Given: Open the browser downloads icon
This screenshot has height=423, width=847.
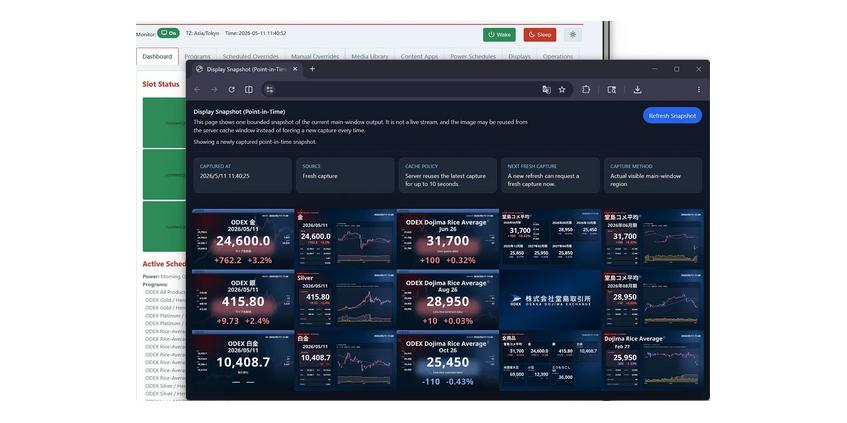Looking at the screenshot, I should pos(637,90).
